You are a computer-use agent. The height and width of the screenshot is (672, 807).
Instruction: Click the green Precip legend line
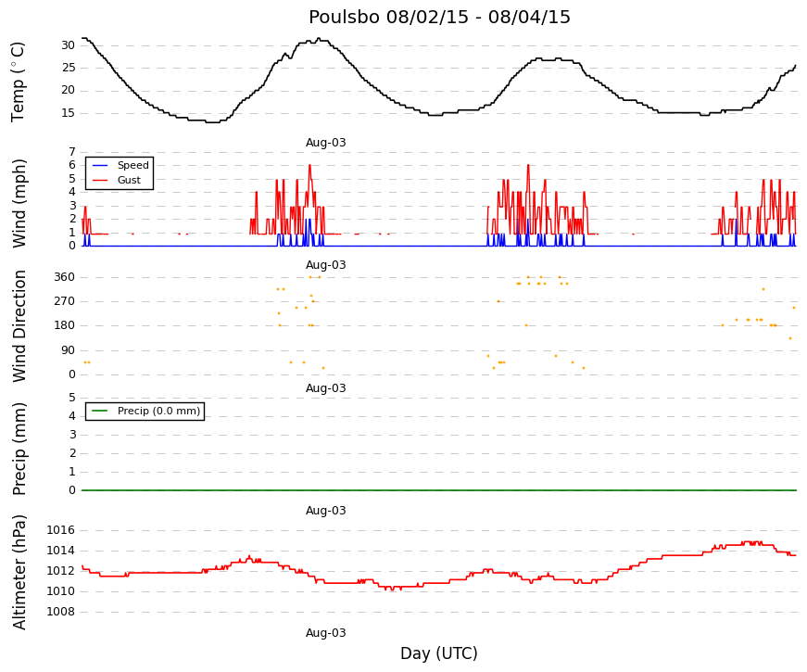click(100, 411)
